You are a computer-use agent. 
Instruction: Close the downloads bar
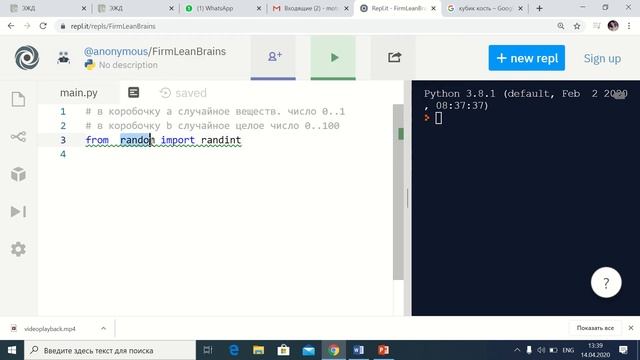tap(631, 328)
